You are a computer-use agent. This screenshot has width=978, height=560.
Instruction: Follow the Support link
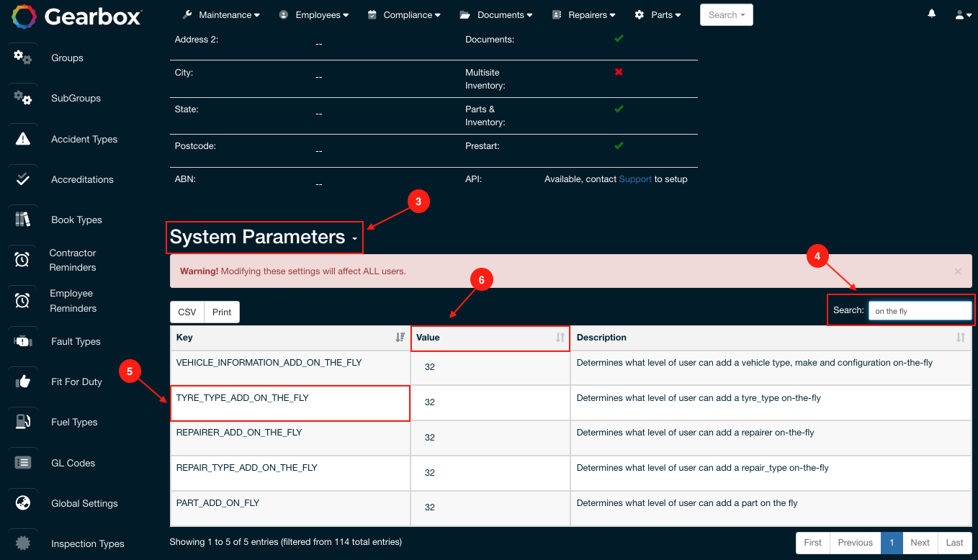pyautogui.click(x=635, y=179)
